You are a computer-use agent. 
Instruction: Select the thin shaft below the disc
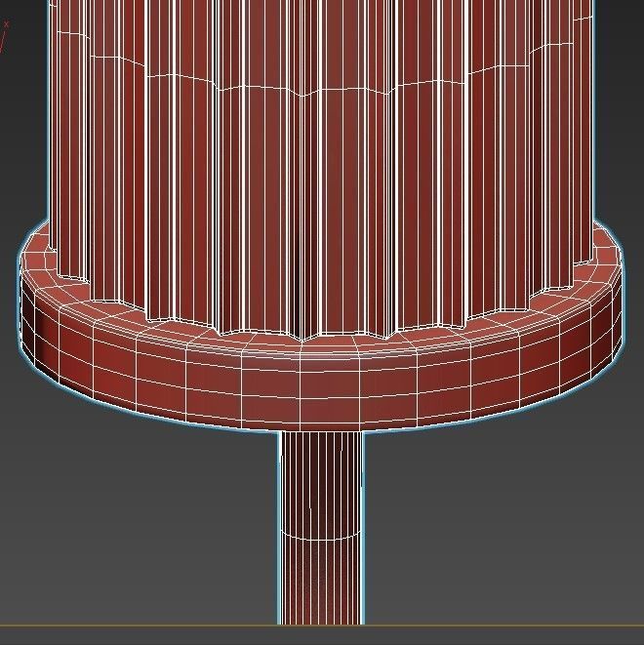coord(321,528)
